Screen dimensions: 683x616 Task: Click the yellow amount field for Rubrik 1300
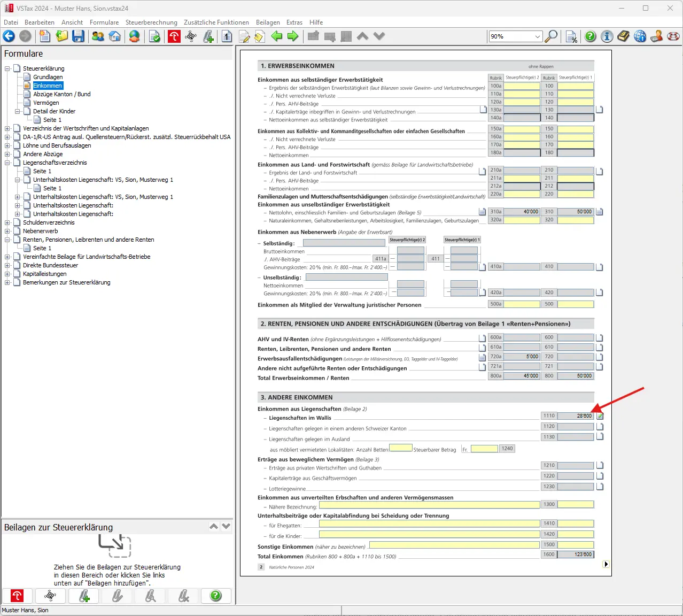point(575,504)
